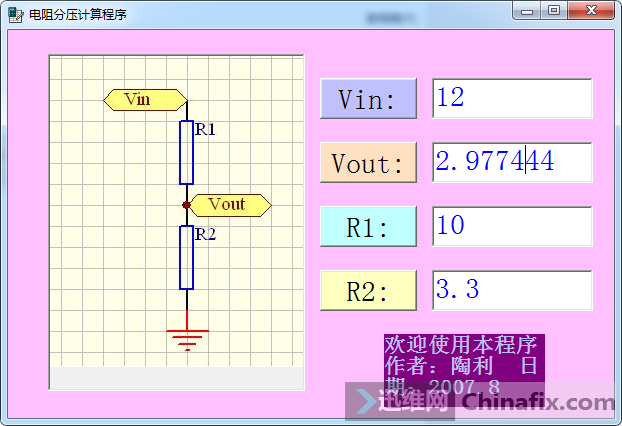
Task: Focus the Vin input field showing 12
Action: 512,98
